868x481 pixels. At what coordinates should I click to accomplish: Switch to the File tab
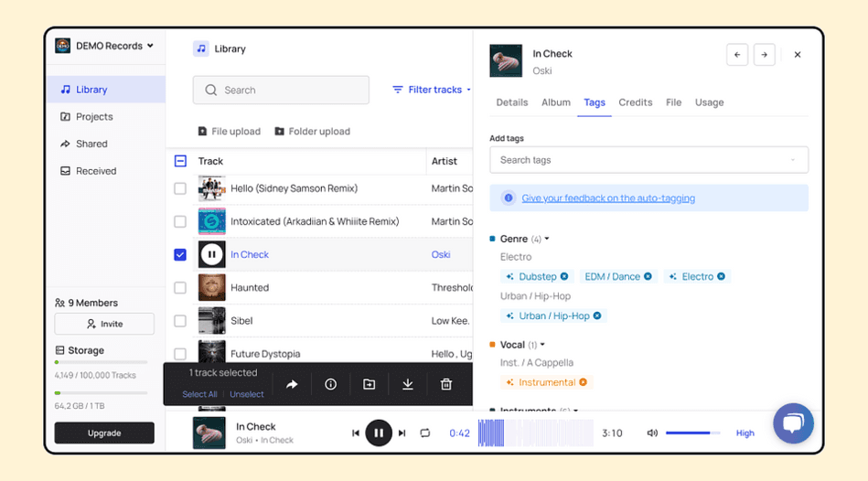[674, 102]
